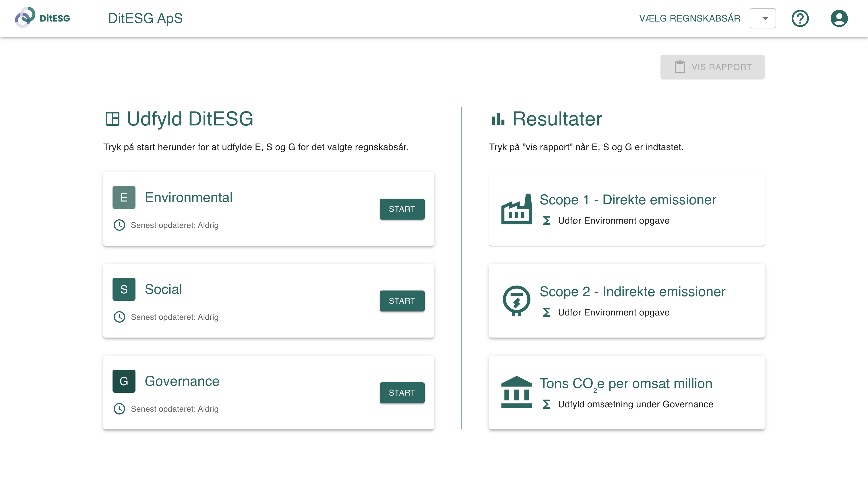
Task: Open the user account profile icon
Action: (839, 18)
